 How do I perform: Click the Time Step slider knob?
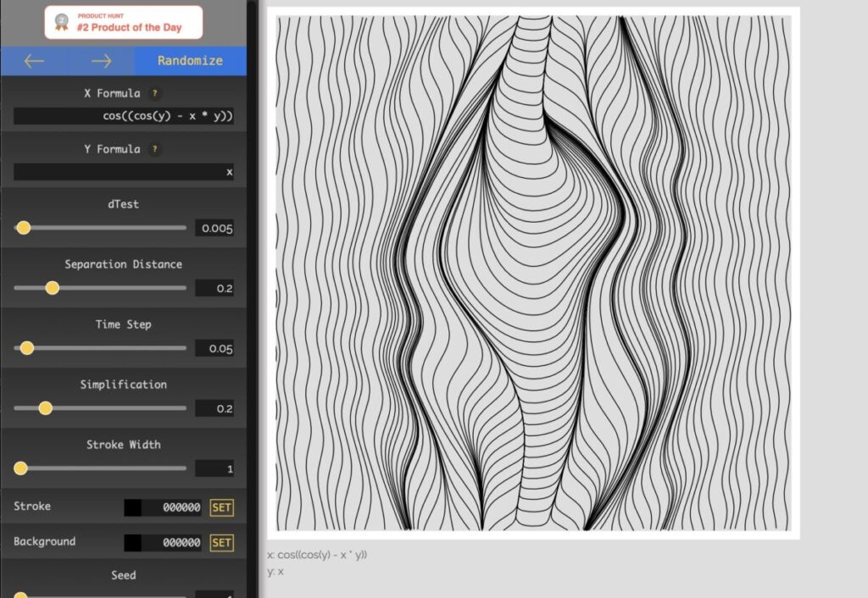tap(26, 348)
